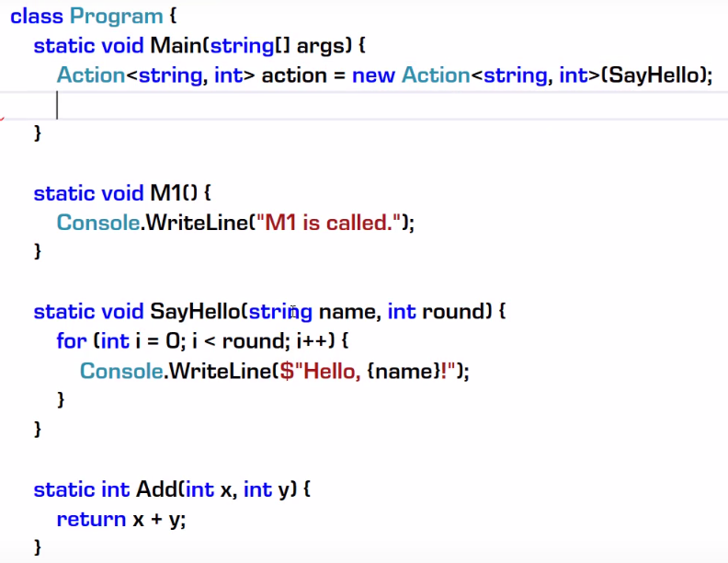Click the 'round' parameter of SayHello
This screenshot has height=563, width=728.
[x=453, y=312]
